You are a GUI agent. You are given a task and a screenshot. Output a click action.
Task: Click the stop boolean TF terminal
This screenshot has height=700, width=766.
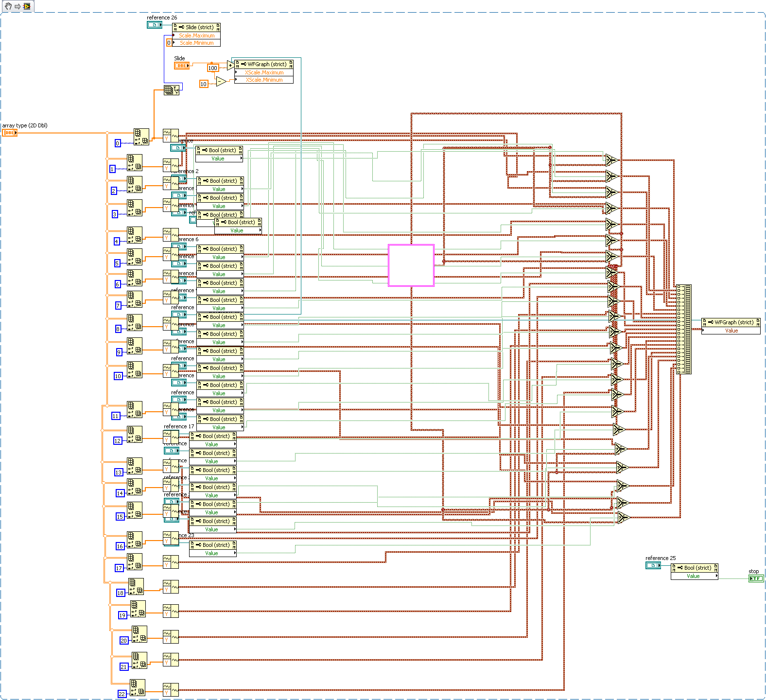tap(756, 578)
